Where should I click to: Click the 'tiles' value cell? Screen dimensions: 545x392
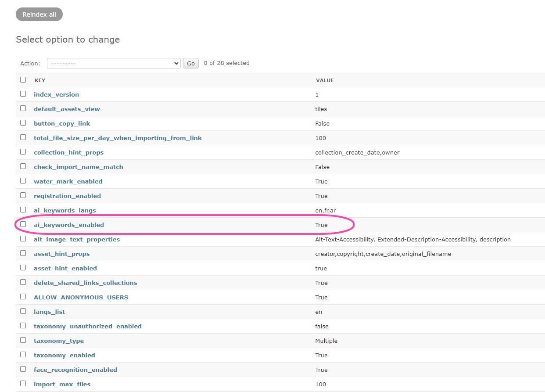click(321, 109)
